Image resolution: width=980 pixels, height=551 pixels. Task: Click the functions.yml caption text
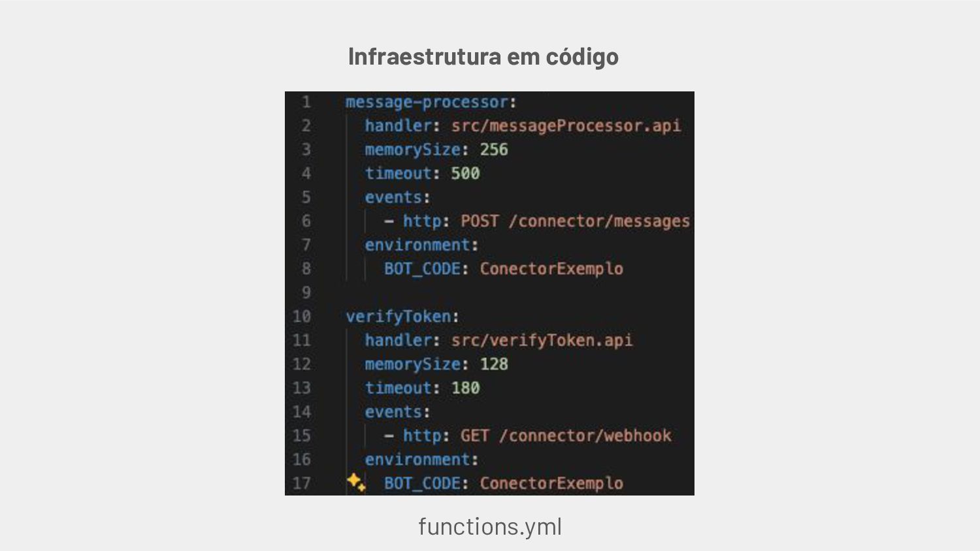[490, 526]
